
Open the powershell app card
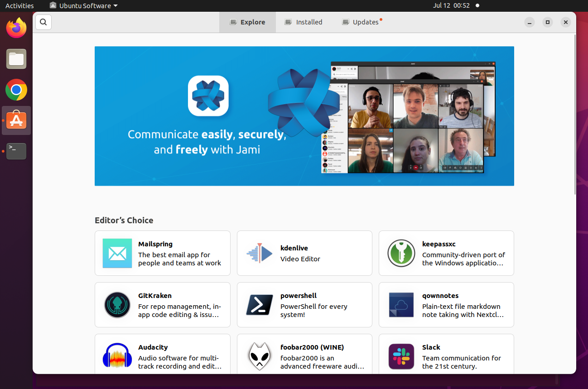coord(304,305)
